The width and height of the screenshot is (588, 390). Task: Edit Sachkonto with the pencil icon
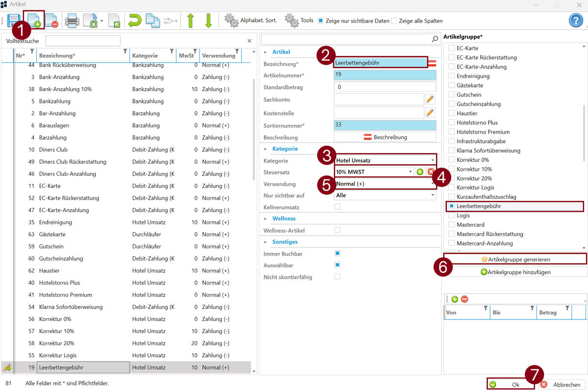click(430, 99)
